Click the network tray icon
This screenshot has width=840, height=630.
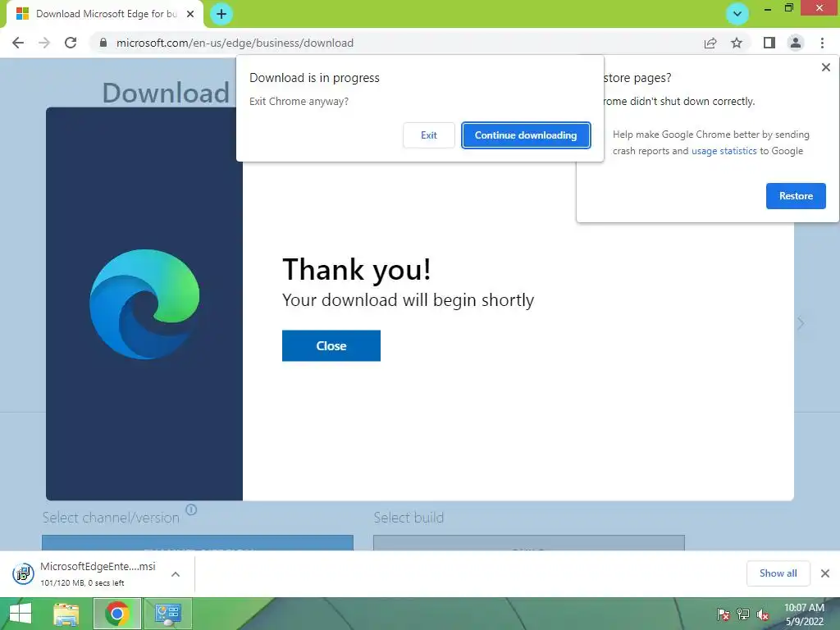(743, 614)
